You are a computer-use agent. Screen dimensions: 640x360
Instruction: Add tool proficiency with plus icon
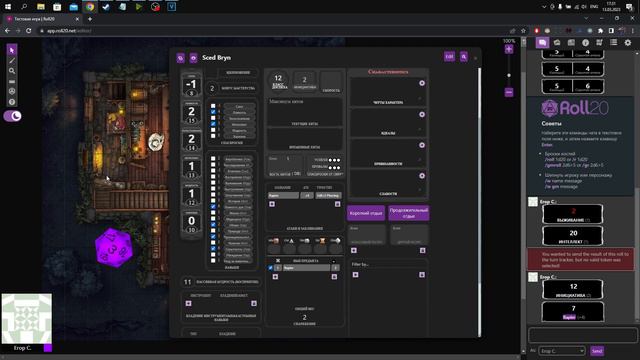click(188, 303)
